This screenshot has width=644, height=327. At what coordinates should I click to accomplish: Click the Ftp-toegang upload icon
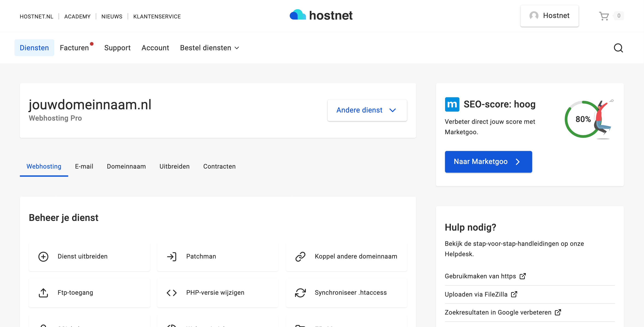(x=43, y=292)
